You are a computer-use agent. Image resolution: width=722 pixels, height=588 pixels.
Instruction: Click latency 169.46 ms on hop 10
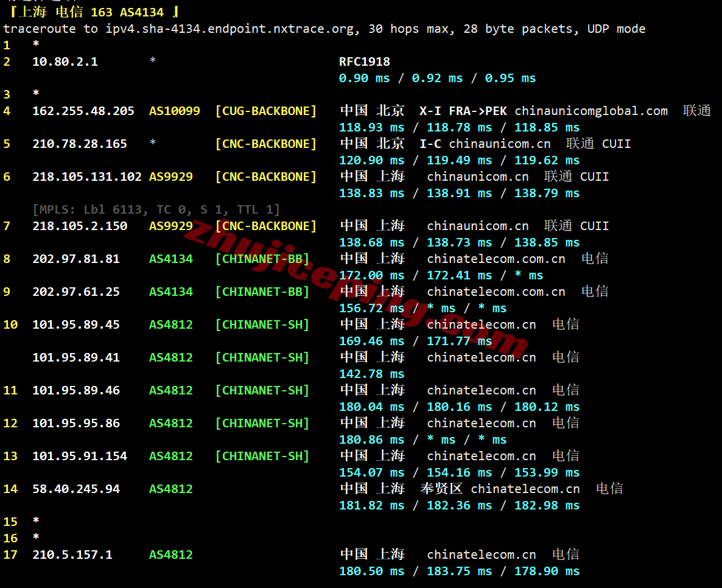(371, 341)
